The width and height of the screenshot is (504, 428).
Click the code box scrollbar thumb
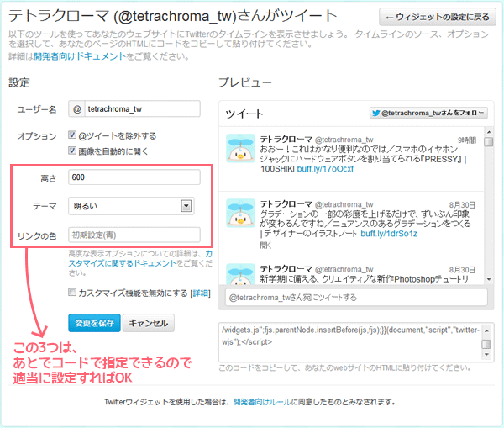click(x=486, y=344)
